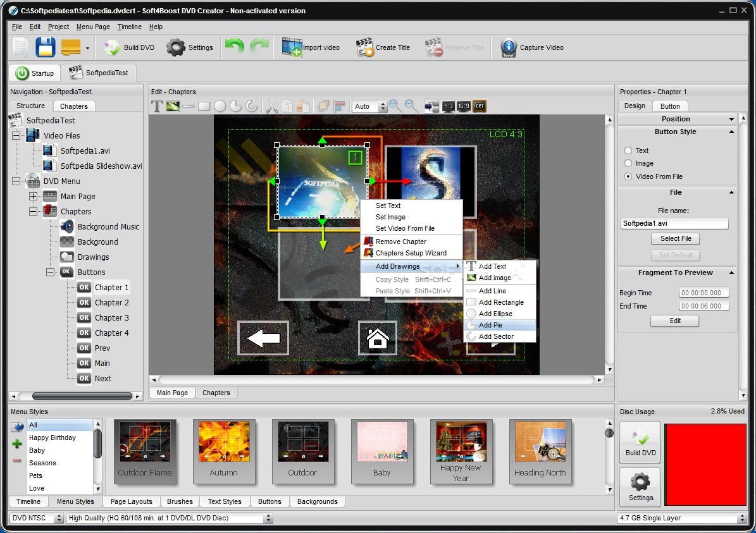Viewport: 756px width, 533px height.
Task: Switch preview to 16:9 monitor mode
Action: coord(463,106)
